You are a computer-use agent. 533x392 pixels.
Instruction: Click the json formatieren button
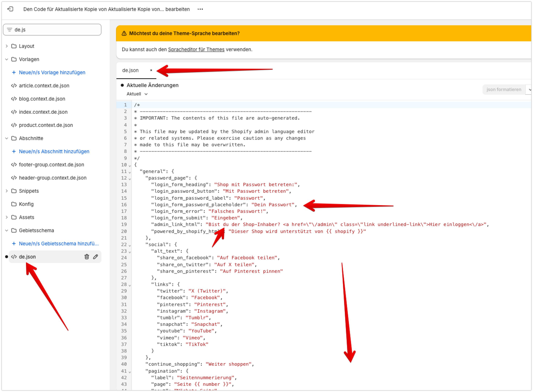tap(504, 89)
